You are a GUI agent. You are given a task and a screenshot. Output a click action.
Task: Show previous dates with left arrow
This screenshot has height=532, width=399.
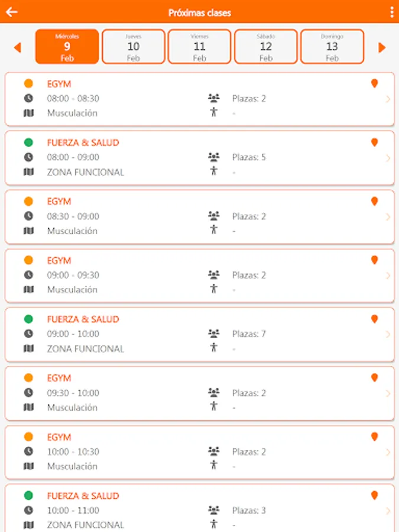click(x=18, y=47)
